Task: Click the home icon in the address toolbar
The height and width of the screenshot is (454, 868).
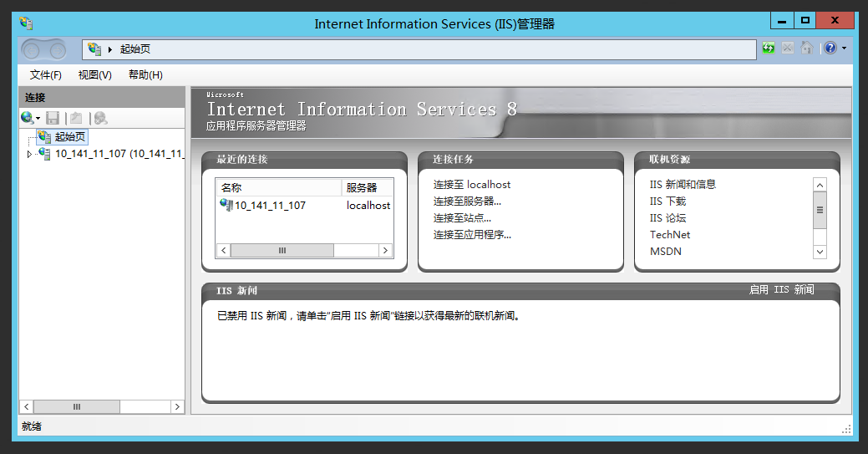Action: pos(806,48)
